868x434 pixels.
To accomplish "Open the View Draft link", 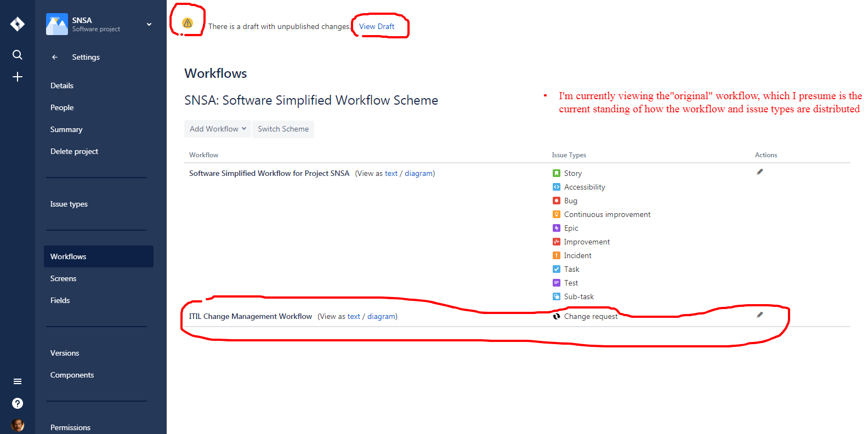I will [x=377, y=26].
